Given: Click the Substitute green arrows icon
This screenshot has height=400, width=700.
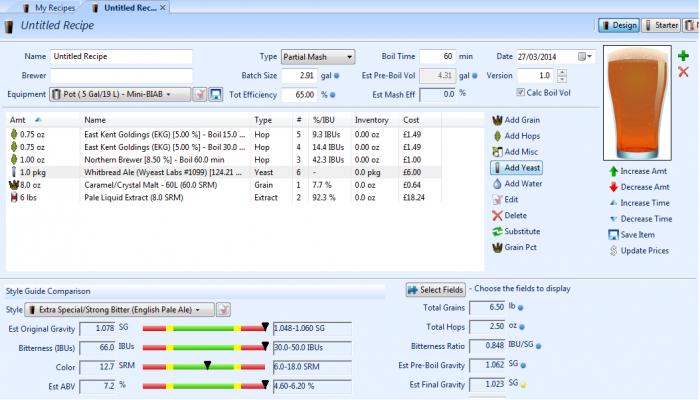Looking at the screenshot, I should [x=497, y=232].
